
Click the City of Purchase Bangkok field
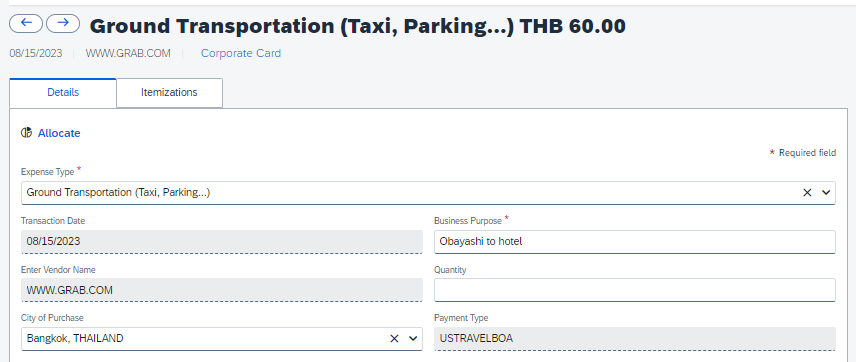pos(222,339)
